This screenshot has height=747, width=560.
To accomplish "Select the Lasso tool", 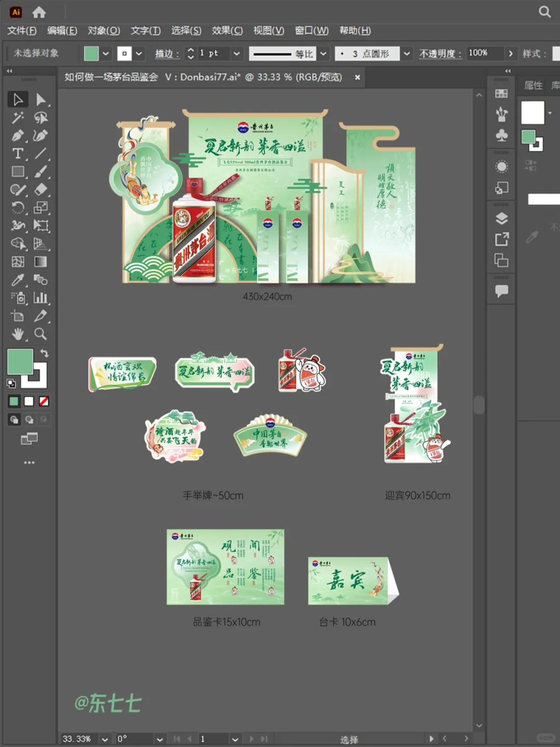I will (x=41, y=118).
